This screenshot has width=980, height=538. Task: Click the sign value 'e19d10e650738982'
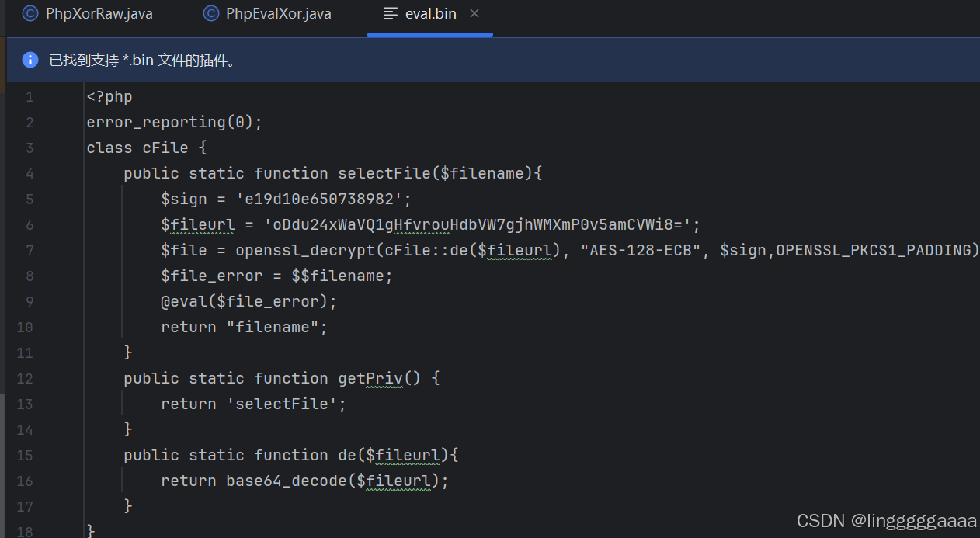pyautogui.click(x=321, y=200)
